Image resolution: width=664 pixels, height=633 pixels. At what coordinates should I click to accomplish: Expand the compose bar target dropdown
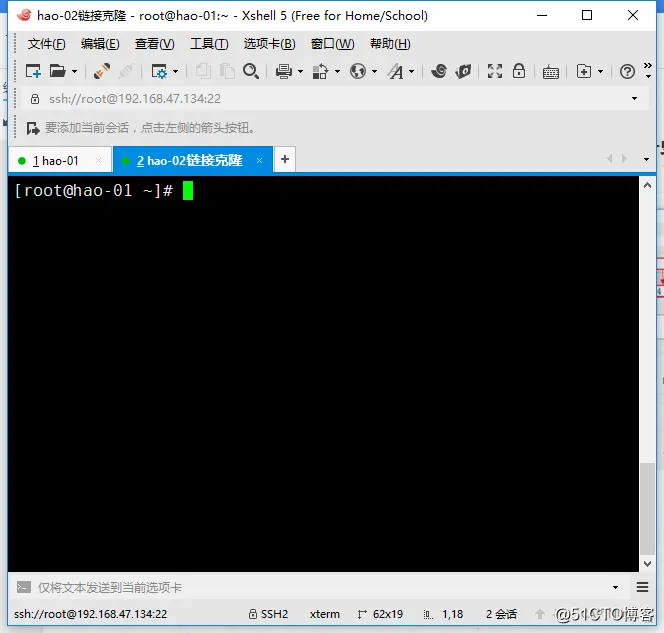[615, 587]
